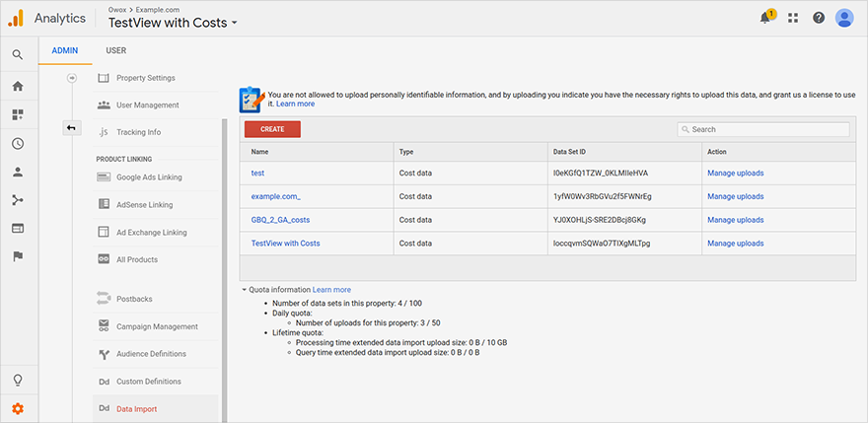Open Acquisition reports branching icon
The image size is (868, 423).
tap(18, 200)
